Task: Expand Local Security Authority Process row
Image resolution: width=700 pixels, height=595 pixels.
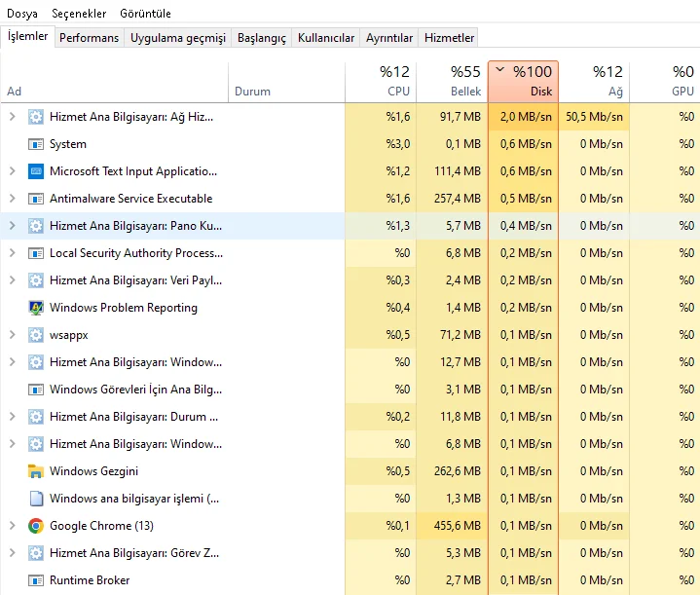Action: tap(13, 253)
